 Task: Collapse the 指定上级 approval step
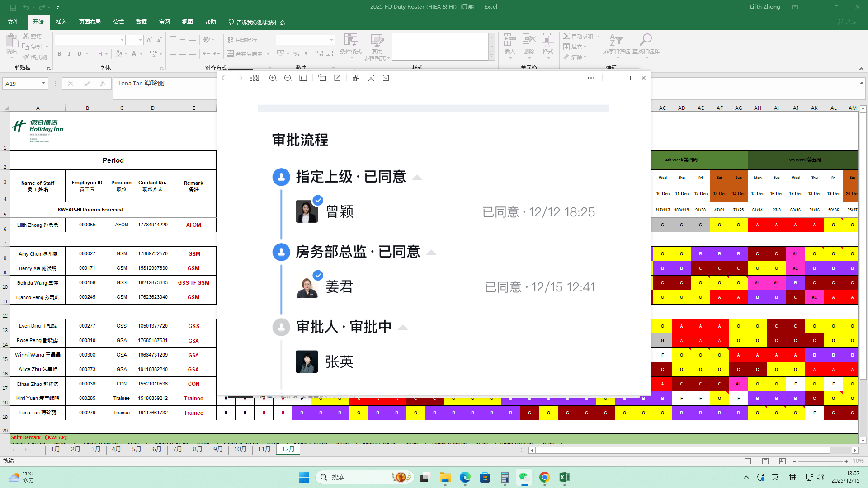(x=417, y=177)
